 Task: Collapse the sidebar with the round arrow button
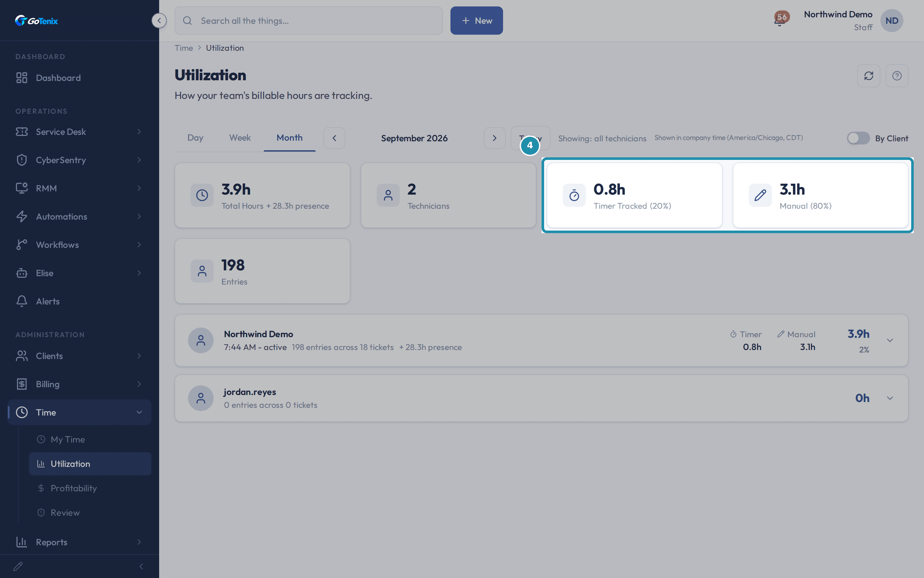click(159, 21)
